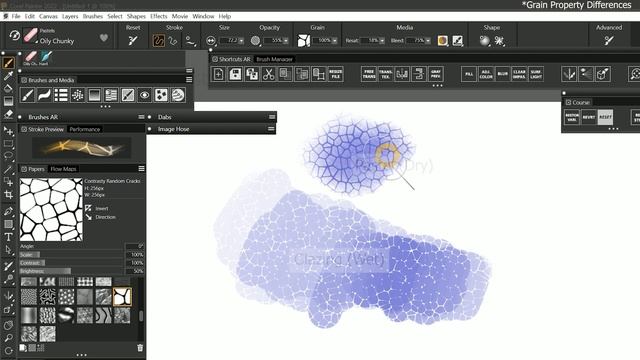Select the Text tool
The height and width of the screenshot is (360, 640).
[x=9, y=237]
